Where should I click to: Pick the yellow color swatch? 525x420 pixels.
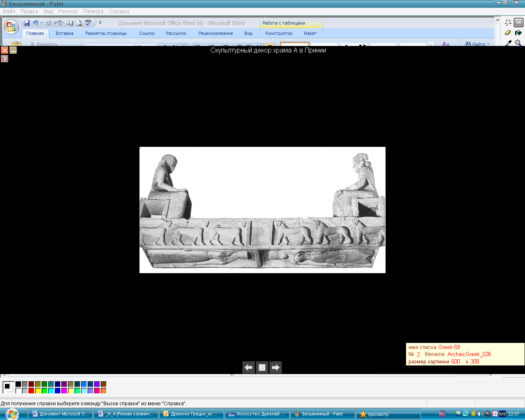[x=38, y=391]
